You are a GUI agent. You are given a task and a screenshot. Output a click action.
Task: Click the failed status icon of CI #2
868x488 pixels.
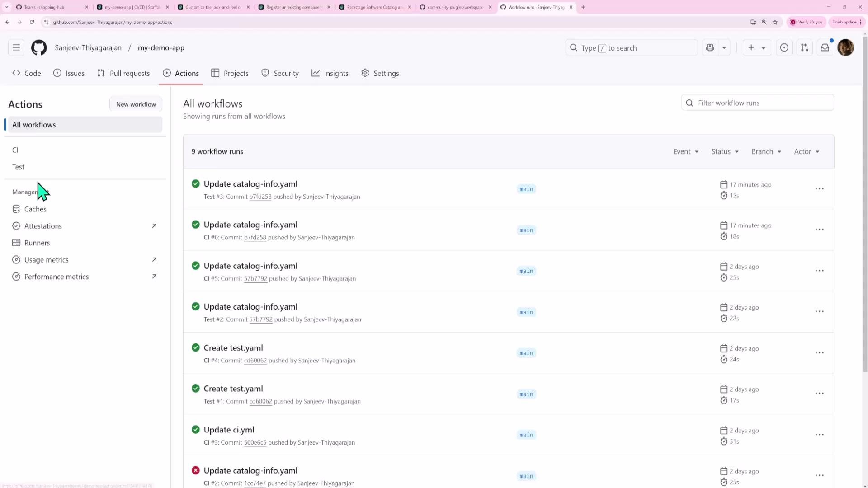[x=195, y=470]
